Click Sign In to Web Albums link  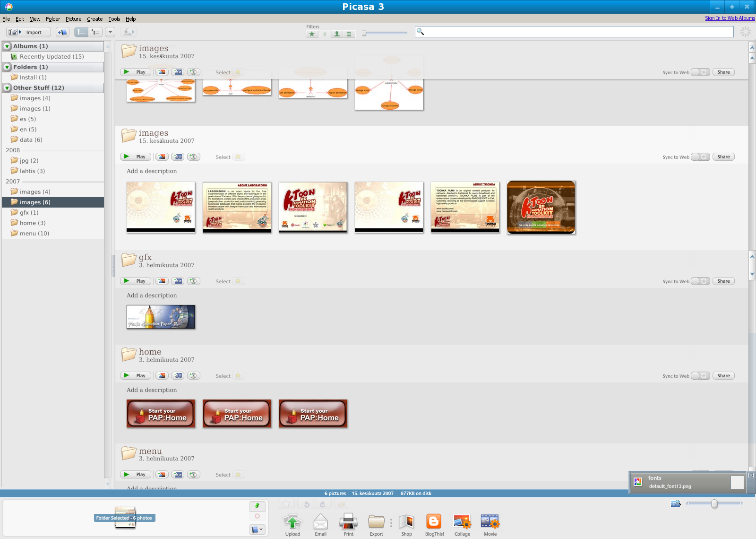(x=730, y=18)
